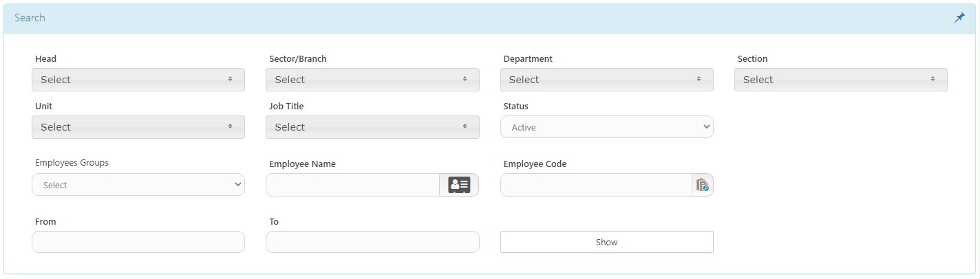Open the Head dropdown
Screen dimensions: 980x279
point(138,80)
